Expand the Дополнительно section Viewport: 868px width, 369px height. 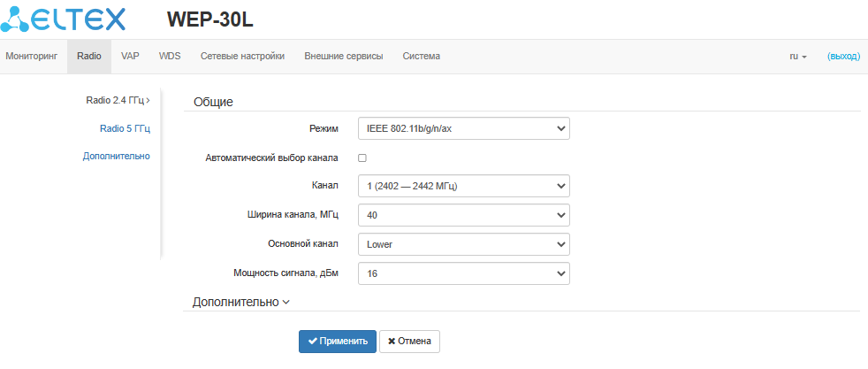point(240,302)
